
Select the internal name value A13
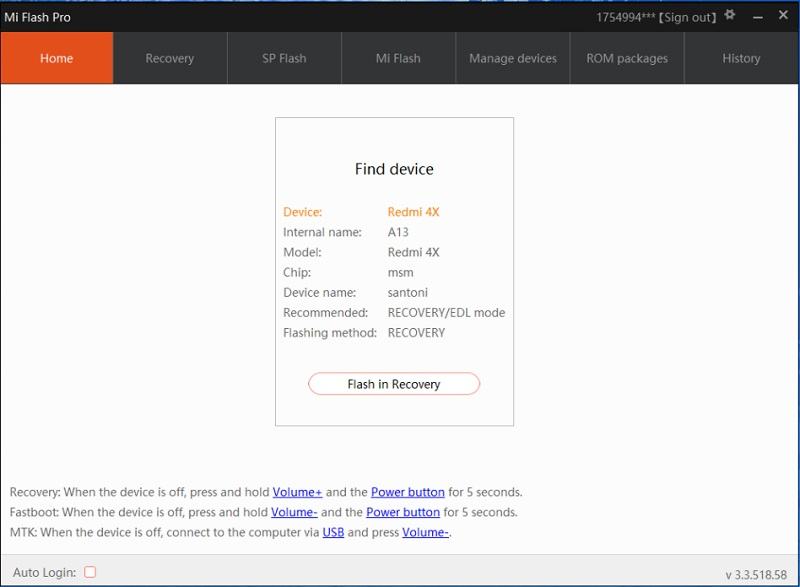coord(398,232)
